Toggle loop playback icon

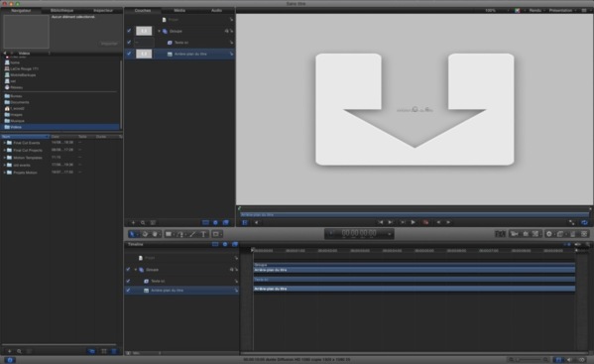584,222
